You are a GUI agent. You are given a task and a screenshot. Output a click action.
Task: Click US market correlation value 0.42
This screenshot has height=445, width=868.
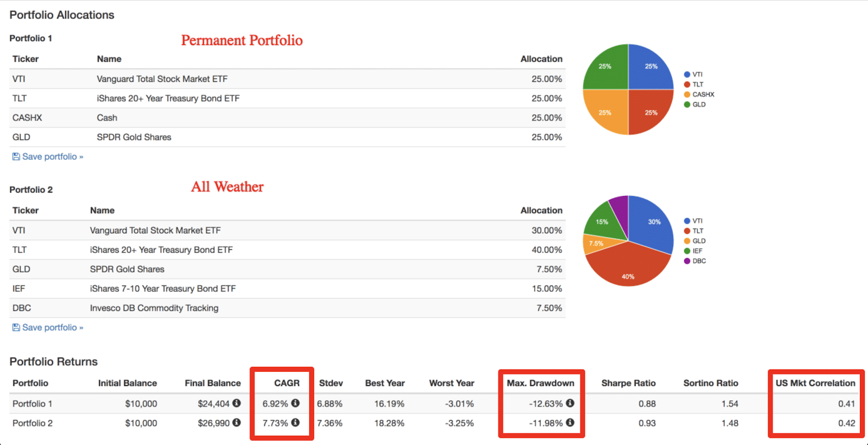pyautogui.click(x=846, y=423)
